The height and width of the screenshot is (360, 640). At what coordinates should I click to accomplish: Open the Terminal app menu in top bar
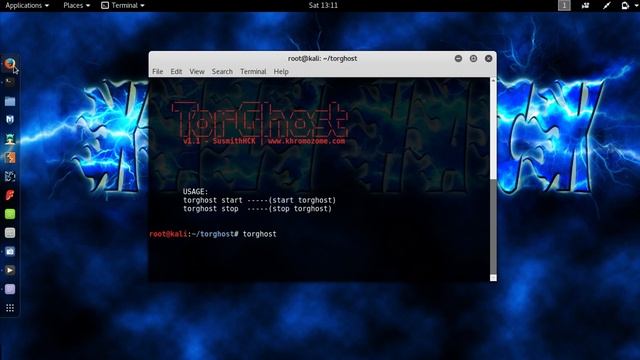coord(122,5)
